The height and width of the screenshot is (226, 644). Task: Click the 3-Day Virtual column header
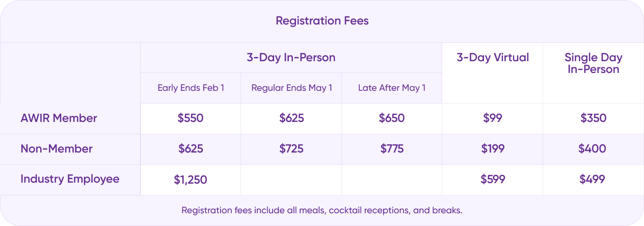pyautogui.click(x=492, y=58)
